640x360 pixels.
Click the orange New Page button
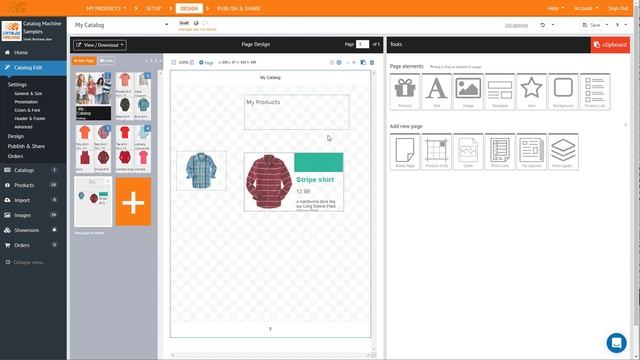[84, 61]
